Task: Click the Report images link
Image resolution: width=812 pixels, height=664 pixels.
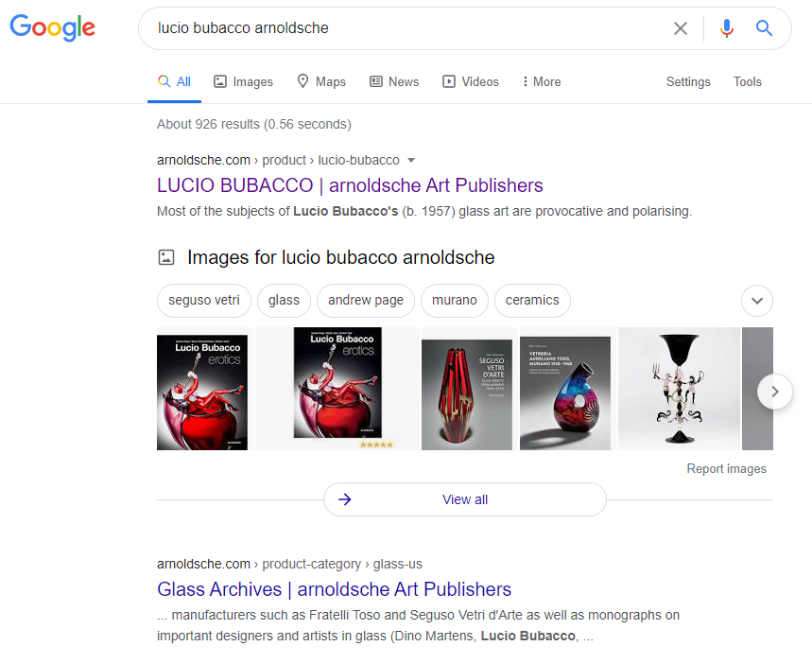Action: point(726,468)
